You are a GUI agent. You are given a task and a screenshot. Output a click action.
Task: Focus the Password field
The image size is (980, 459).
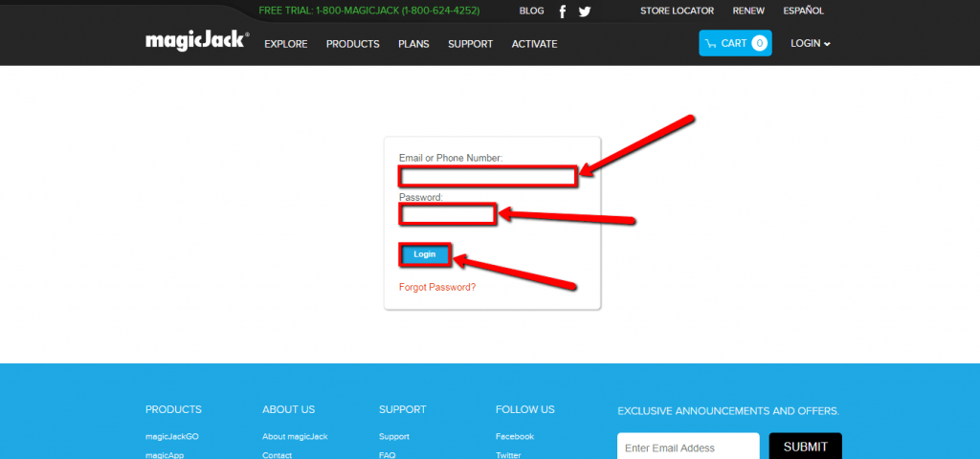point(448,215)
